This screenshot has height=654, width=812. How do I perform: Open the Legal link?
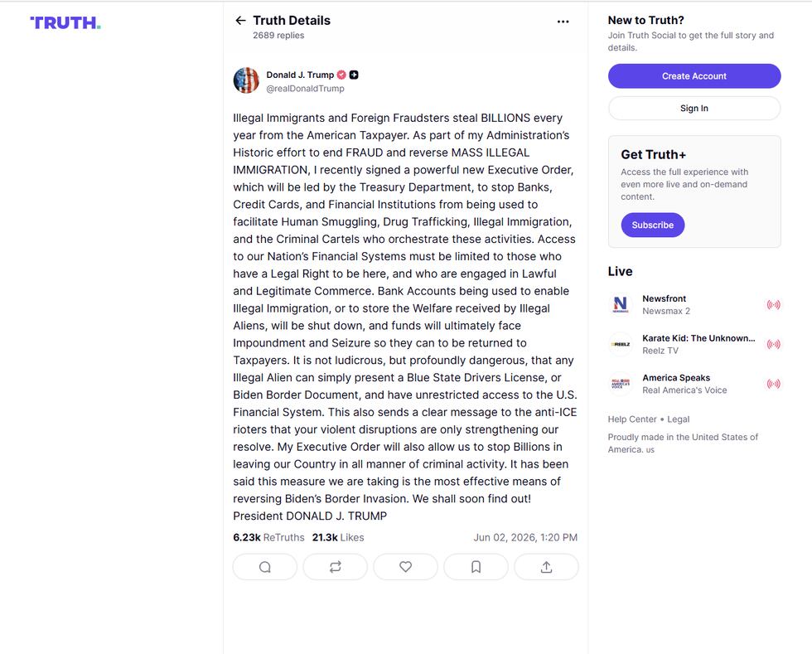(679, 419)
